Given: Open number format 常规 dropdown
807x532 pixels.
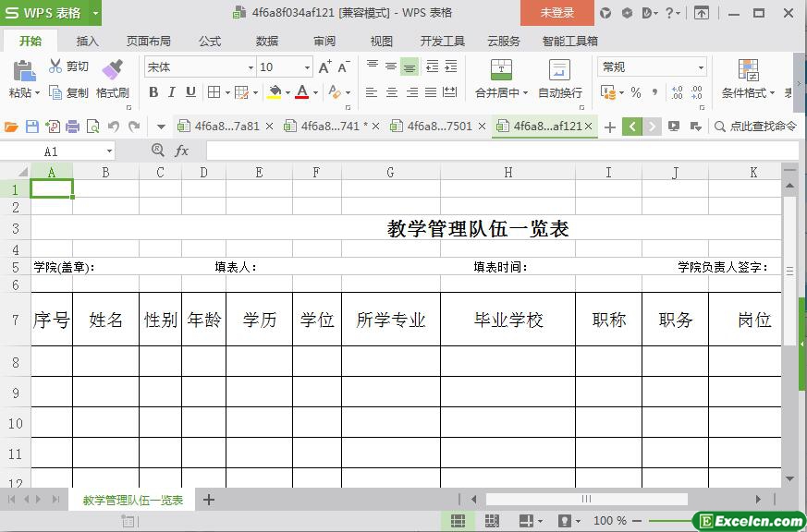Looking at the screenshot, I should pyautogui.click(x=701, y=67).
